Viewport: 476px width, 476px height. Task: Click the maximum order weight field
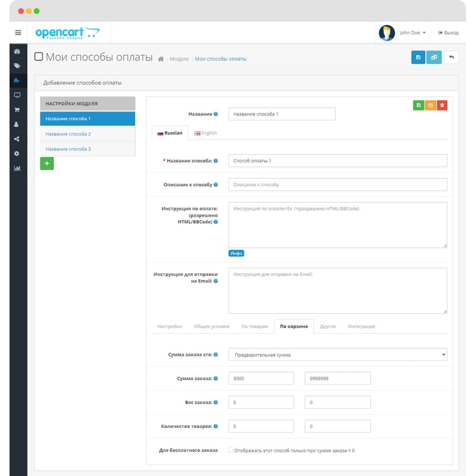(337, 402)
